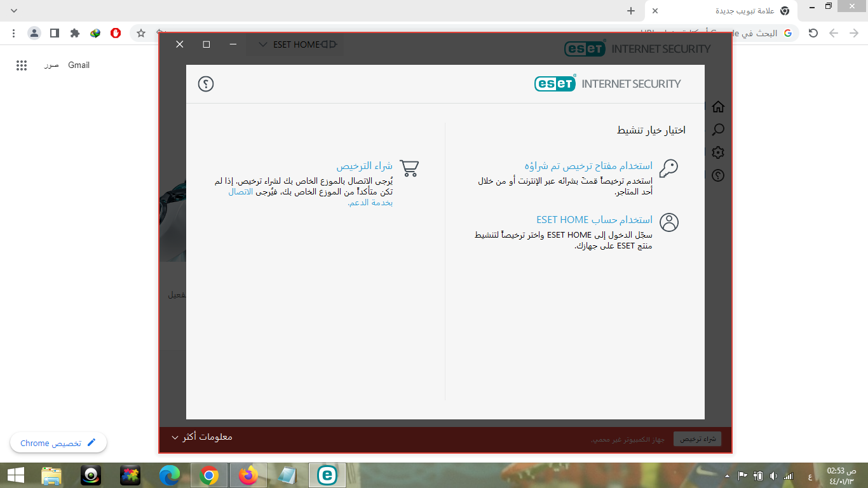Open the Chrome profile avatar

34,33
